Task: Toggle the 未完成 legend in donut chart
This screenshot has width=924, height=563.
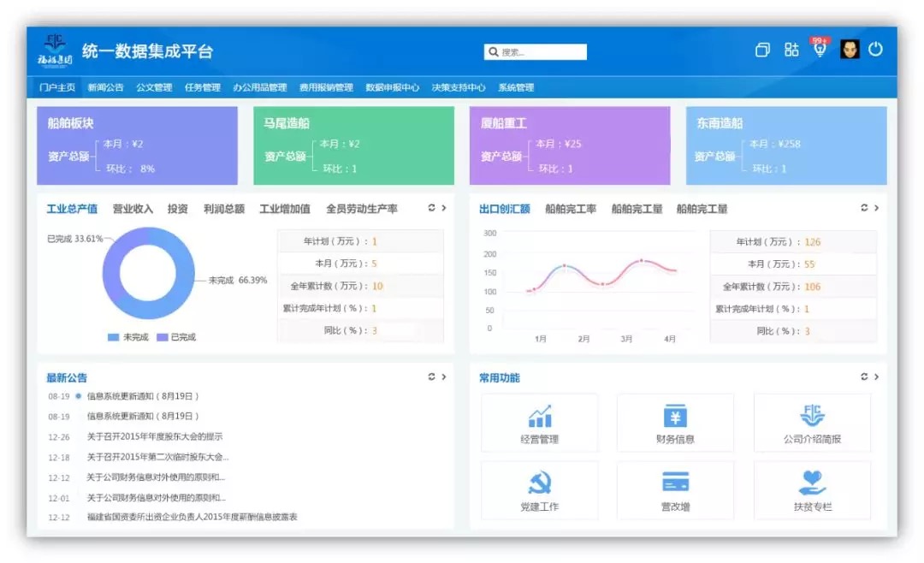Action: point(127,337)
